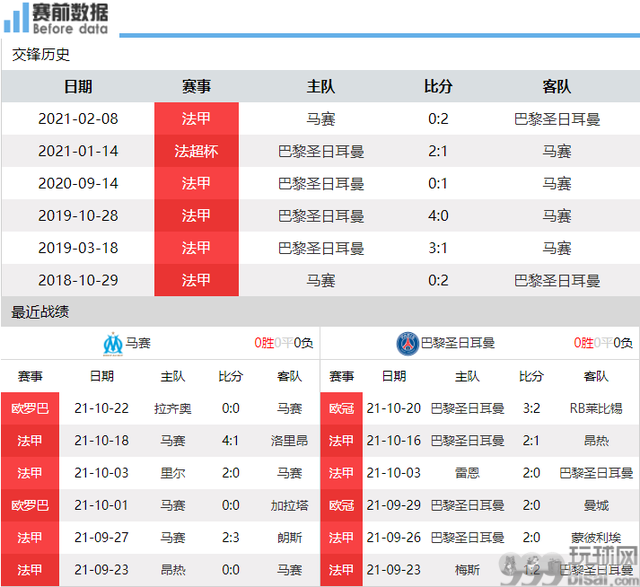This screenshot has height=587, width=640.
Task: Select 拉齐奥 home team name
Action: (x=173, y=409)
